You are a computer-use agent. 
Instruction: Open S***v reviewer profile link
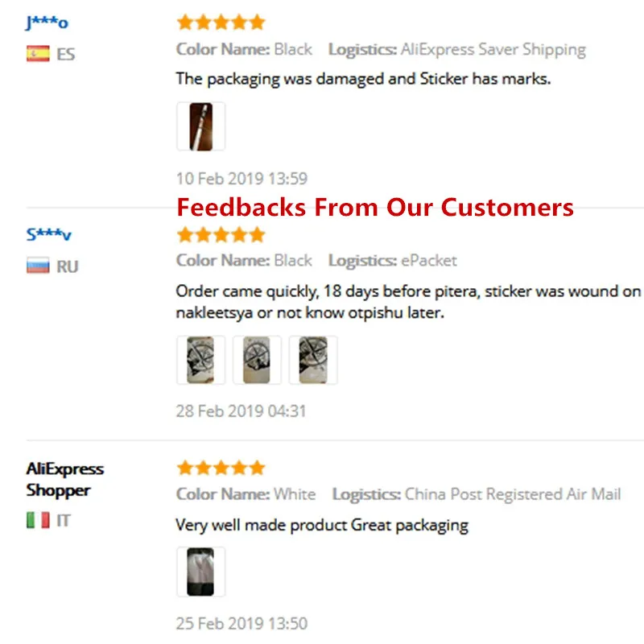[48, 234]
